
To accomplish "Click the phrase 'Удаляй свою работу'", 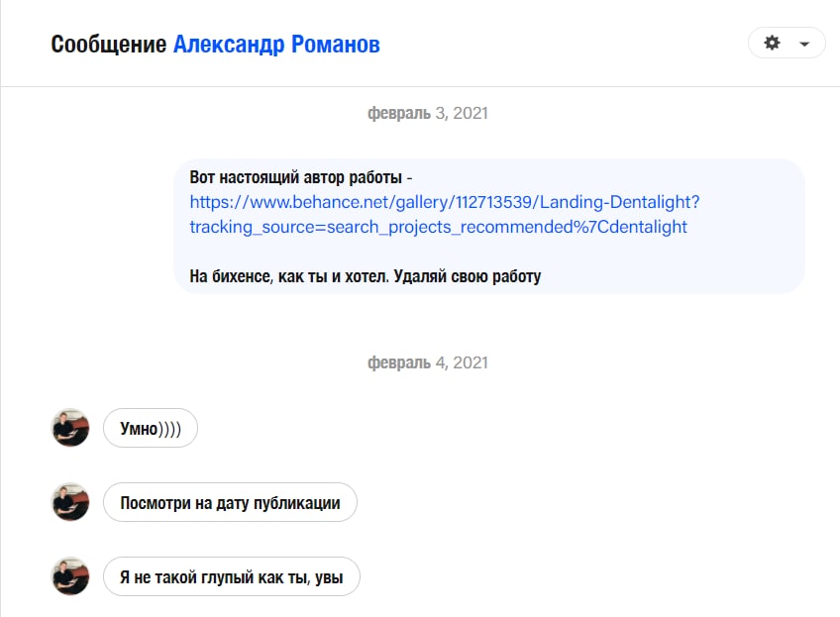I will pos(468,276).
